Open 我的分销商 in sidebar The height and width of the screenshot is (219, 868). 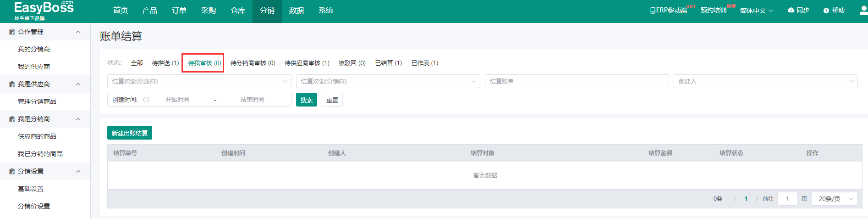34,49
